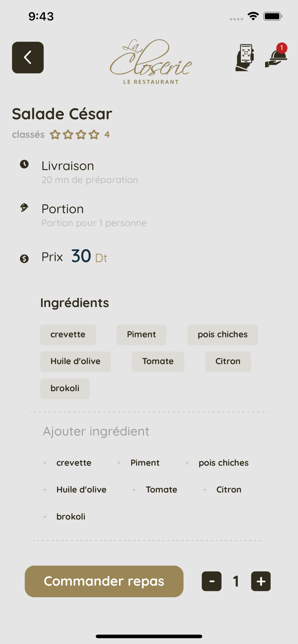Open the order tray with notification badge

[x=276, y=56]
